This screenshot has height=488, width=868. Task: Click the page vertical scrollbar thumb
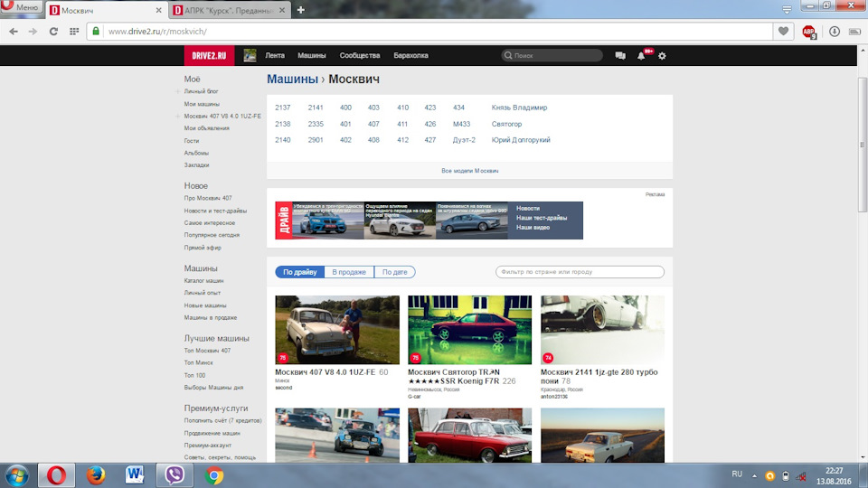click(862, 145)
